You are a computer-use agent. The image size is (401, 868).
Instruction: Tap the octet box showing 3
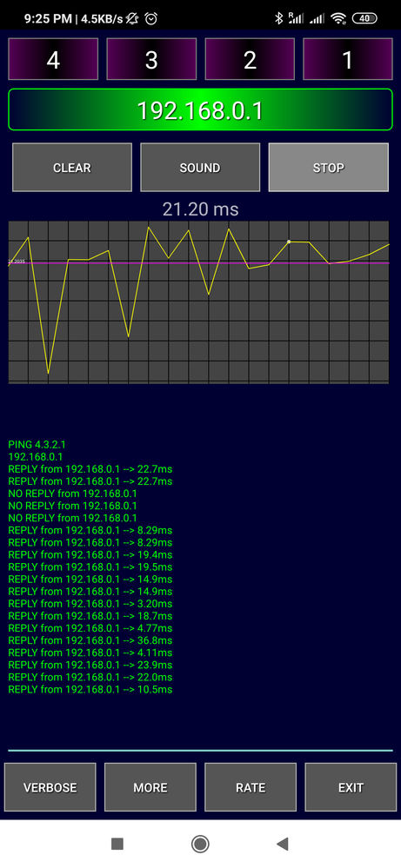pyautogui.click(x=151, y=59)
